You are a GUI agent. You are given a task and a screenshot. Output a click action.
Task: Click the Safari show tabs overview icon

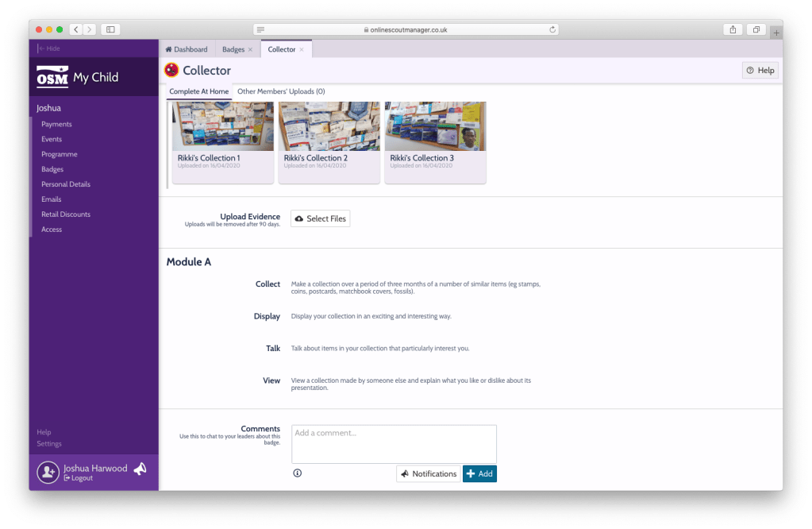[756, 29]
